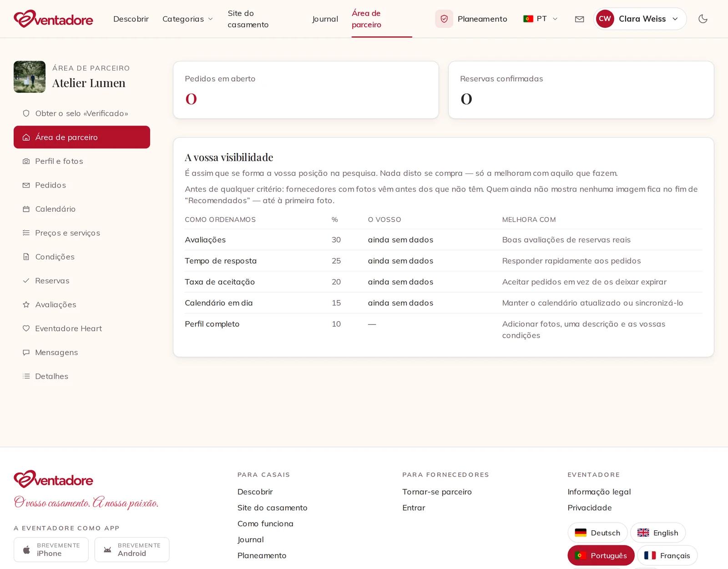This screenshot has width=728, height=569.
Task: Open Informação legal link
Action: (599, 492)
